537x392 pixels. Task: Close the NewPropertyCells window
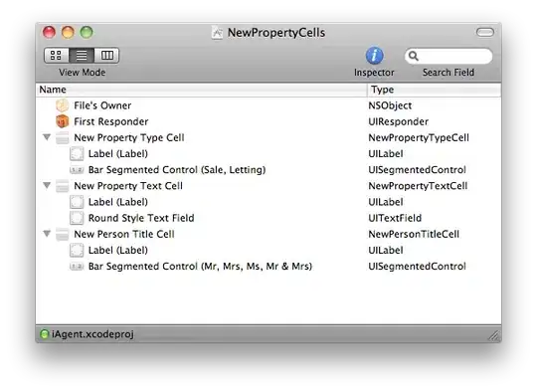click(49, 32)
